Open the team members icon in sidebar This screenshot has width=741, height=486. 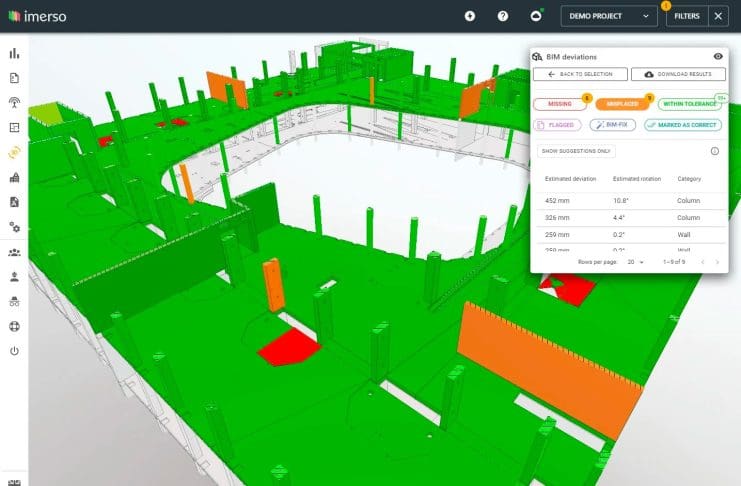[14, 252]
